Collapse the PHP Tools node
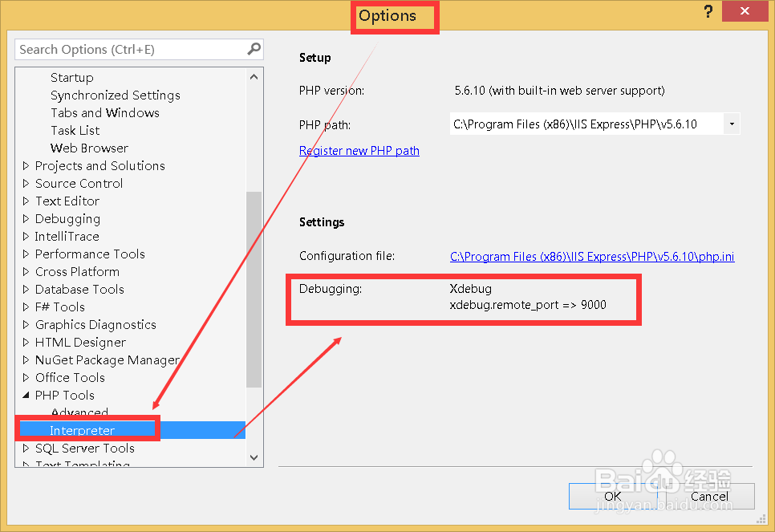Screen dimensions: 775x532 [x=26, y=395]
